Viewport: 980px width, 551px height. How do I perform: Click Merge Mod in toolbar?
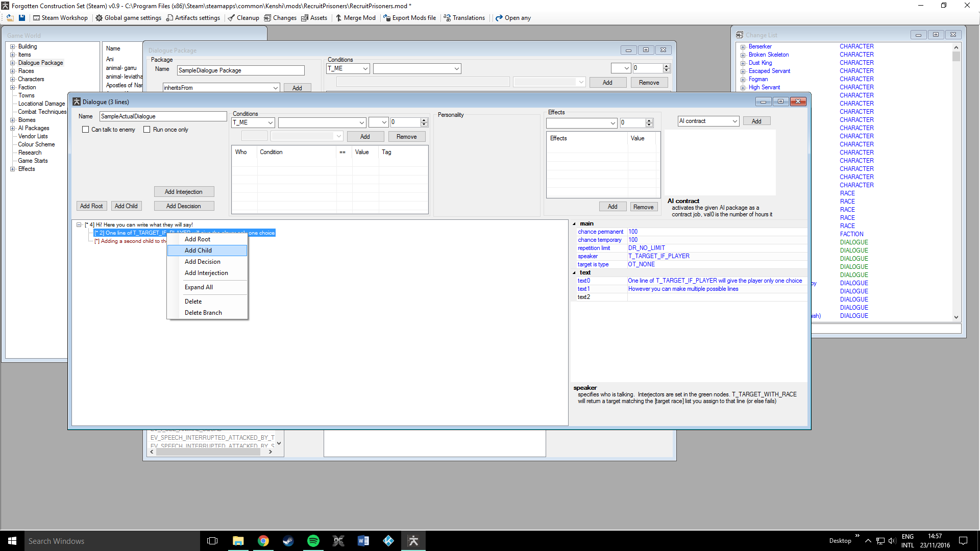click(355, 18)
